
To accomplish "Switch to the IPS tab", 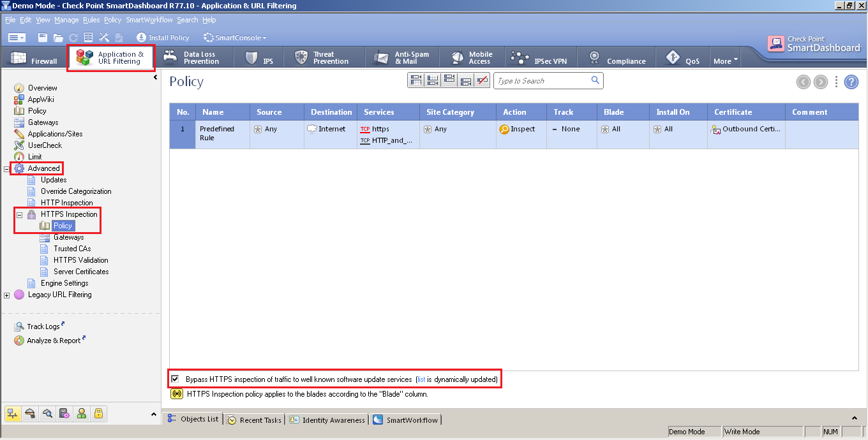I will 259,58.
